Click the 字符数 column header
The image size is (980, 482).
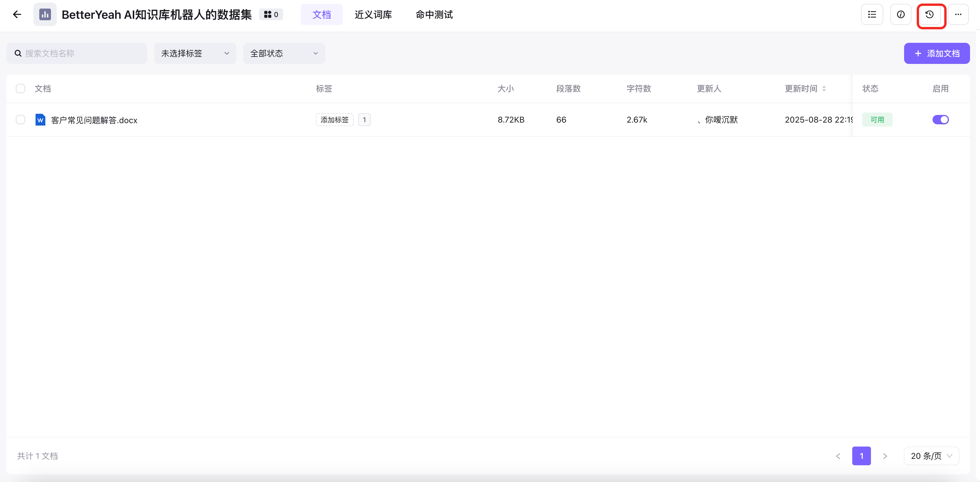639,89
